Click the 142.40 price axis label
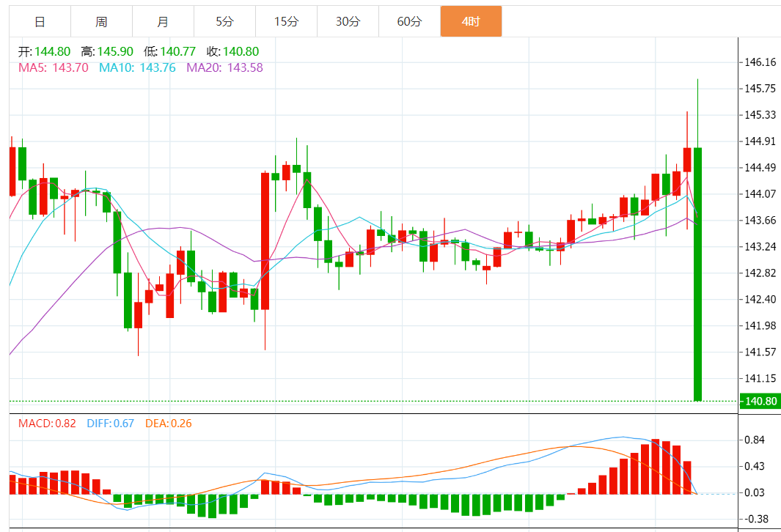This screenshot has height=532, width=781. (x=760, y=300)
